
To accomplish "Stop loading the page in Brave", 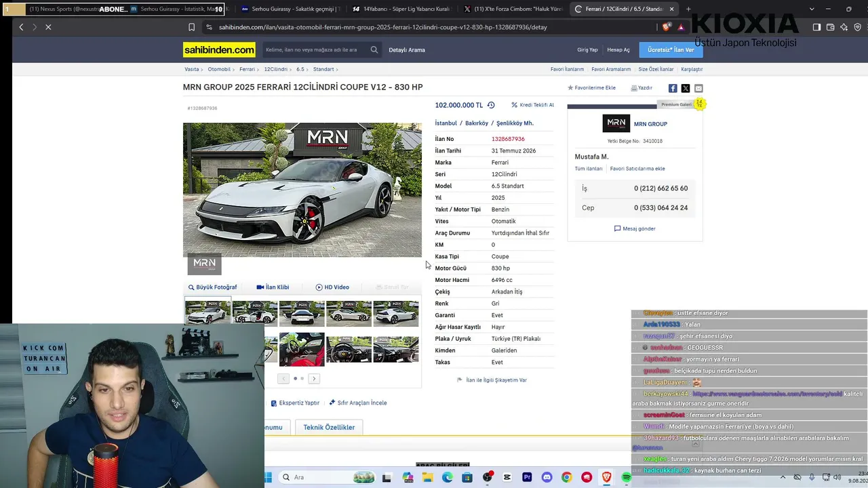I will 49,27.
